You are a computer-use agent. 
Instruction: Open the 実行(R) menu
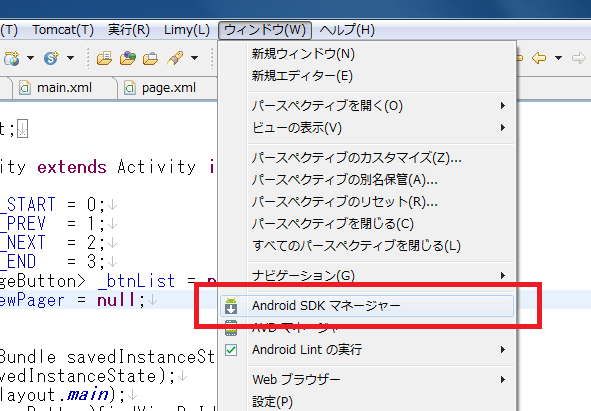[x=129, y=30]
